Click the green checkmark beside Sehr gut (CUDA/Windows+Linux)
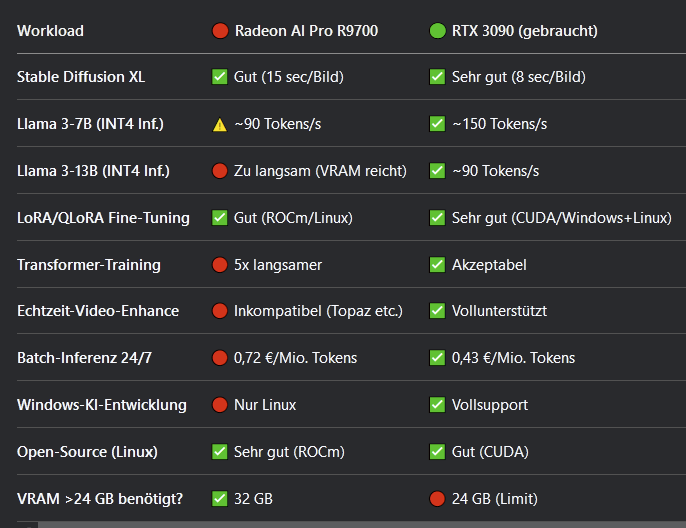The height and width of the screenshot is (528, 686). coord(437,218)
